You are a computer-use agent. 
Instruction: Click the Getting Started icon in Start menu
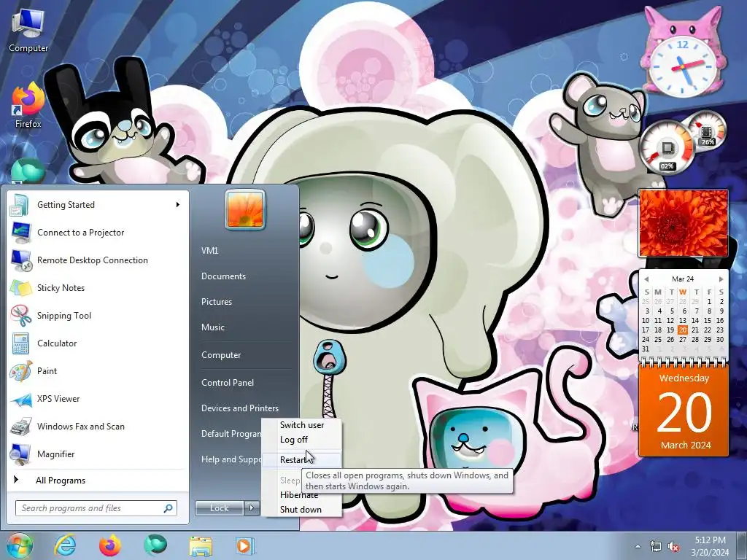tap(20, 205)
